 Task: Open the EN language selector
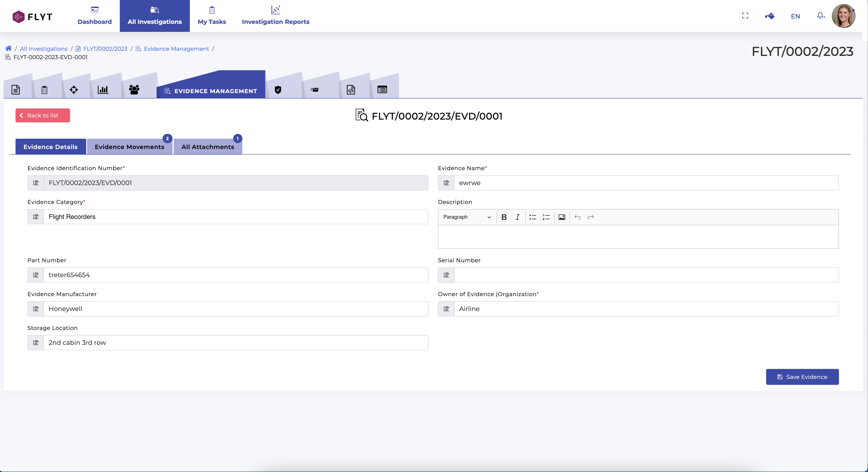tap(795, 16)
